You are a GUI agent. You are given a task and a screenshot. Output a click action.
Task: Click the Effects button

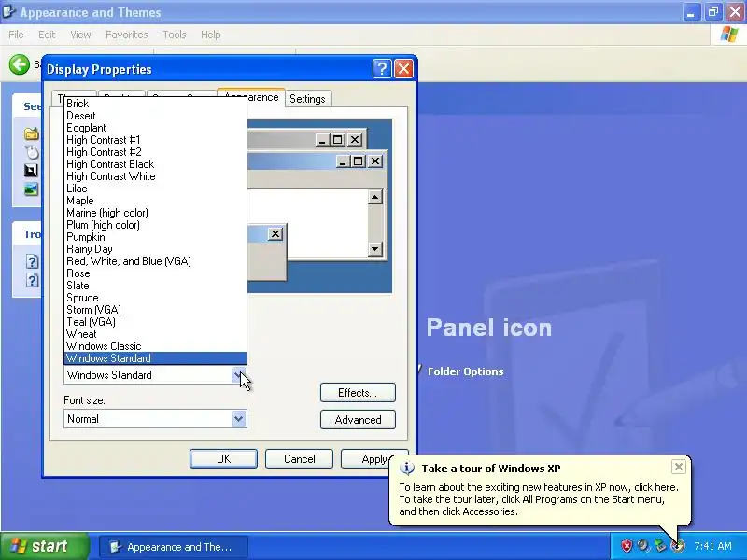[x=358, y=393]
